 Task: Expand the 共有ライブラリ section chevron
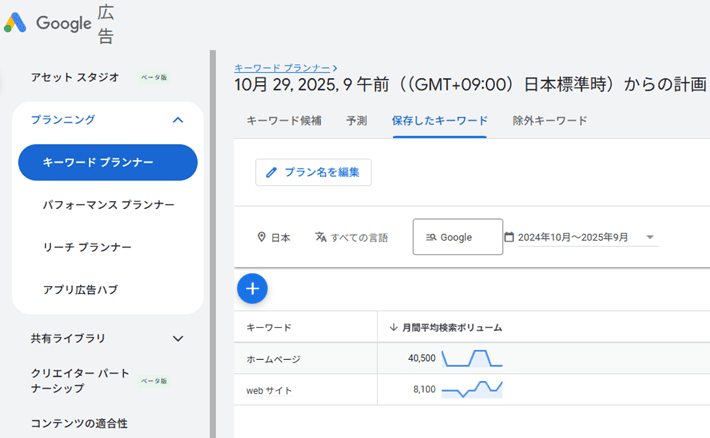[178, 338]
